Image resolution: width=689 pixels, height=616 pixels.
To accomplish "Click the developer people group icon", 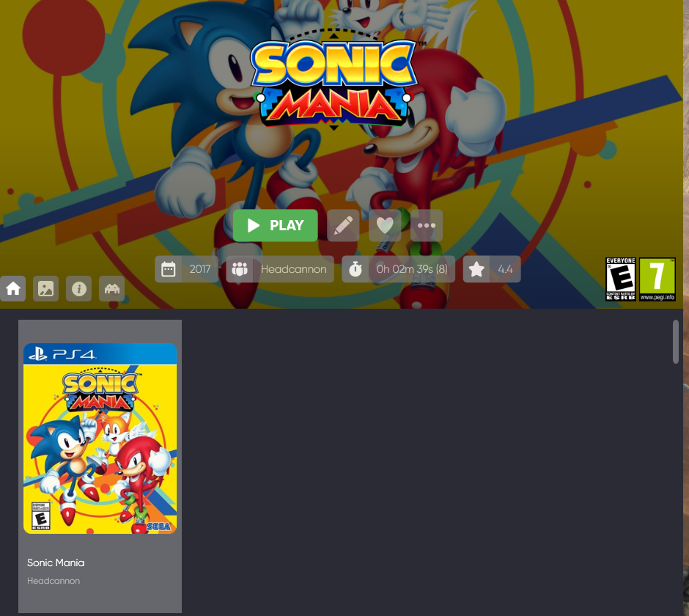I will [x=240, y=269].
